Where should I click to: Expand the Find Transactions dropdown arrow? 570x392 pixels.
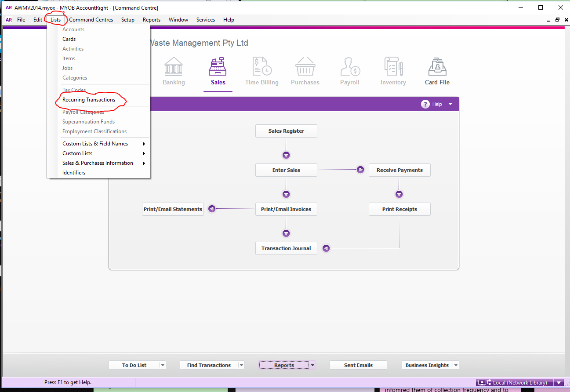(241, 365)
